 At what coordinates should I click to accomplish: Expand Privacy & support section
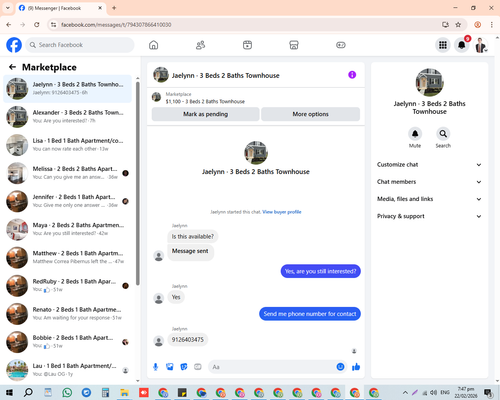coord(429,216)
